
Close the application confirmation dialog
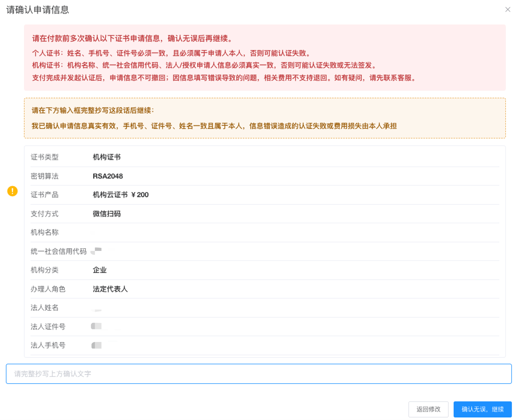point(508,10)
